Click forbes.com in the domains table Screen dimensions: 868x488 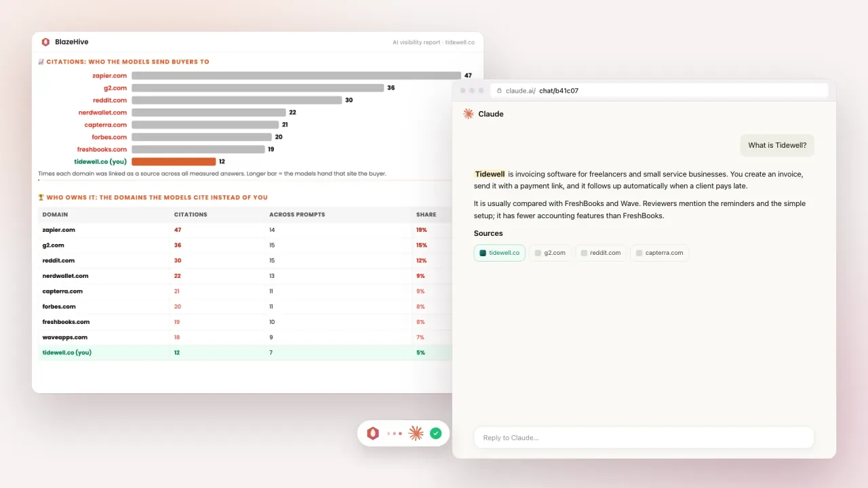[59, 306]
